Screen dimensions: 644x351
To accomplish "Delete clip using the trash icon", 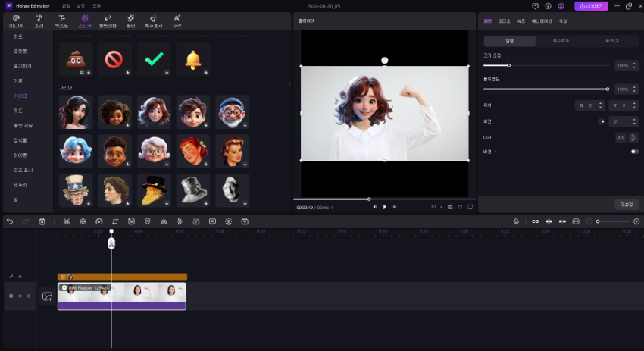I will coord(42,221).
